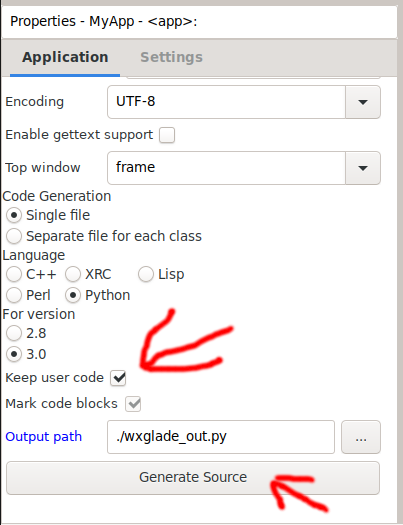Enable gettext support checkbox

coord(167,135)
